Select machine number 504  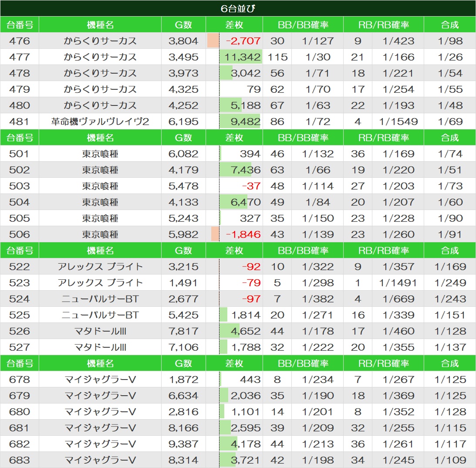tap(20, 202)
